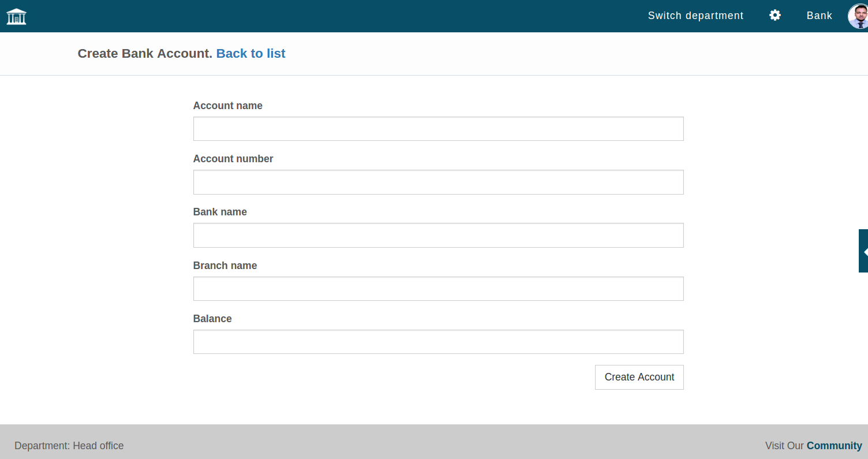Click the Create Bank Account heading
This screenshot has height=459, width=868.
pyautogui.click(x=144, y=53)
